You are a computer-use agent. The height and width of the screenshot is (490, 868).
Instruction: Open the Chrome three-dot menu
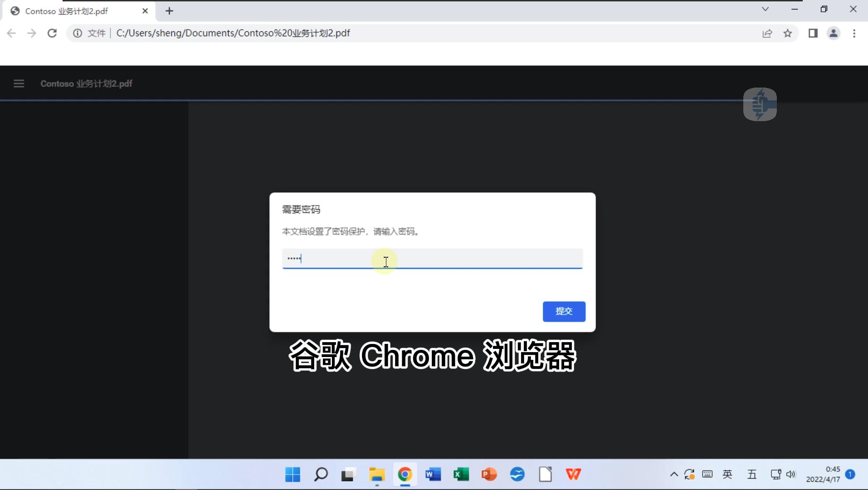click(855, 33)
